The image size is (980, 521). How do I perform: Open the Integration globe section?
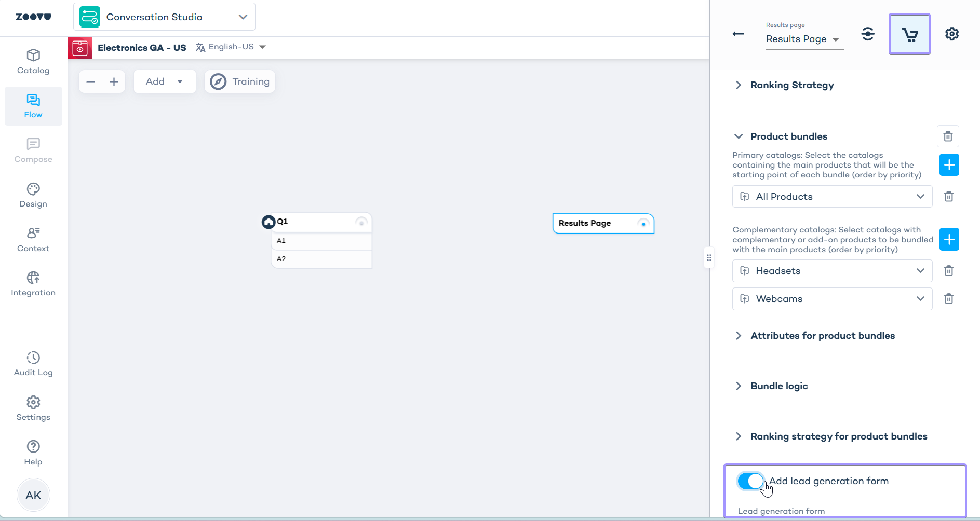(x=33, y=284)
